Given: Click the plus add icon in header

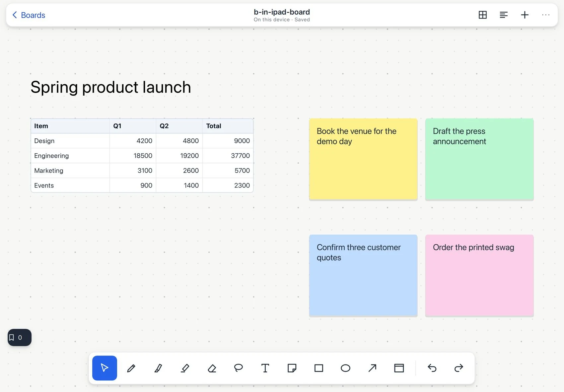Looking at the screenshot, I should click(525, 15).
